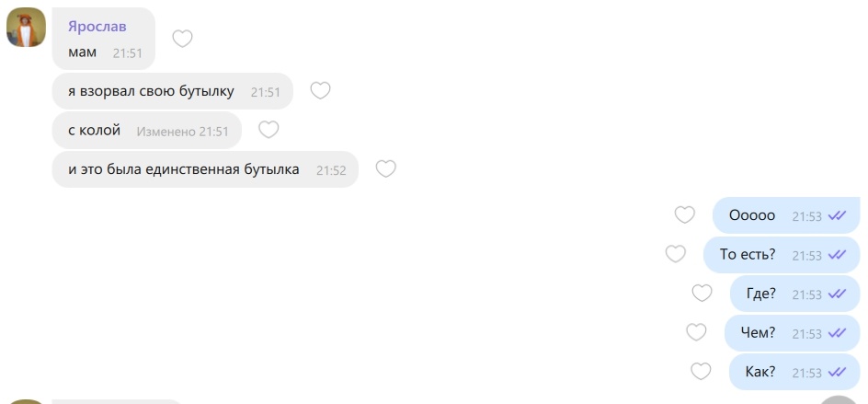Click the read checkmarks on "Как?" message

click(837, 371)
